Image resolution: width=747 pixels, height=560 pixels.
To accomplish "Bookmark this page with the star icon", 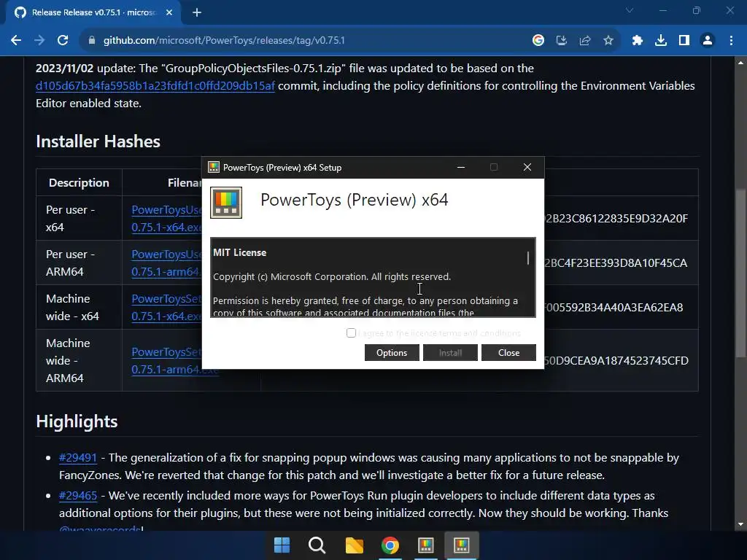I will [x=608, y=41].
